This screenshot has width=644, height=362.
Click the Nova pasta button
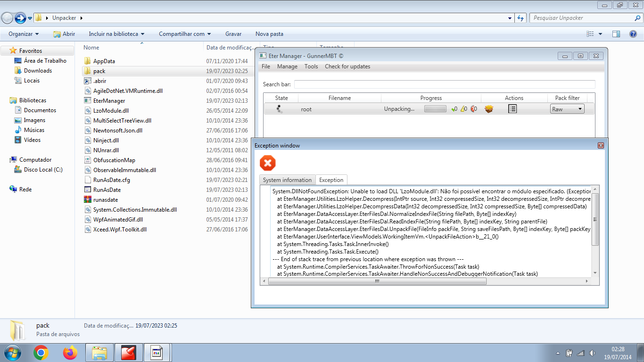tap(269, 34)
